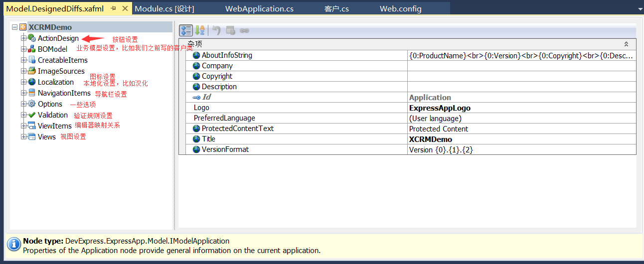Select the Logo property name
The image size is (644, 264).
click(201, 108)
